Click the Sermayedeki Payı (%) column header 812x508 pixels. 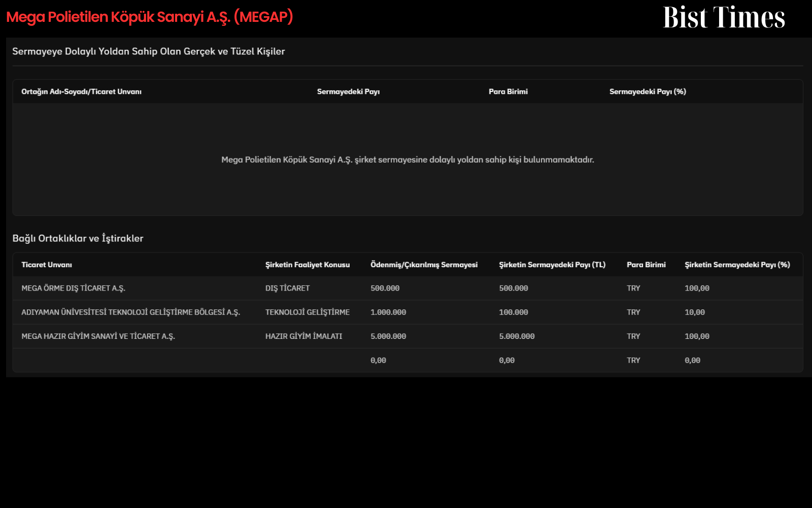648,91
